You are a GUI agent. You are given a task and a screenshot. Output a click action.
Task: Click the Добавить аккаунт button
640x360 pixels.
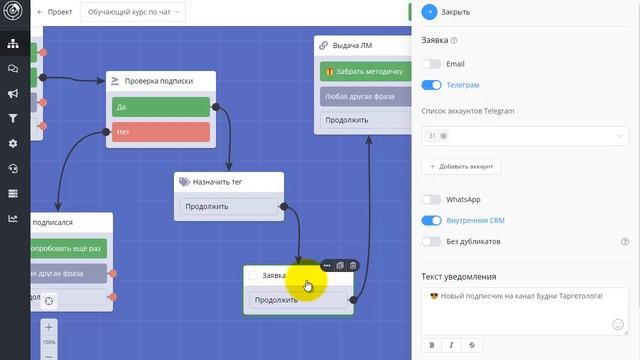(x=461, y=167)
